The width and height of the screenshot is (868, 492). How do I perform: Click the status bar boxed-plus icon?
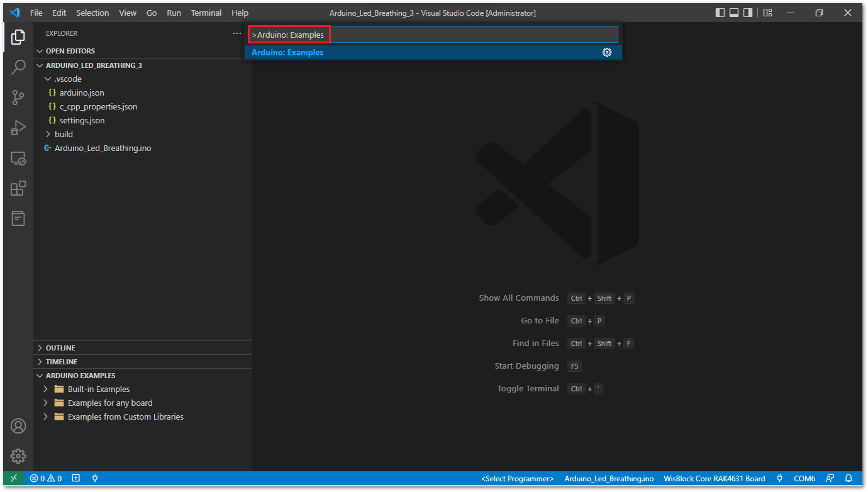pos(76,478)
